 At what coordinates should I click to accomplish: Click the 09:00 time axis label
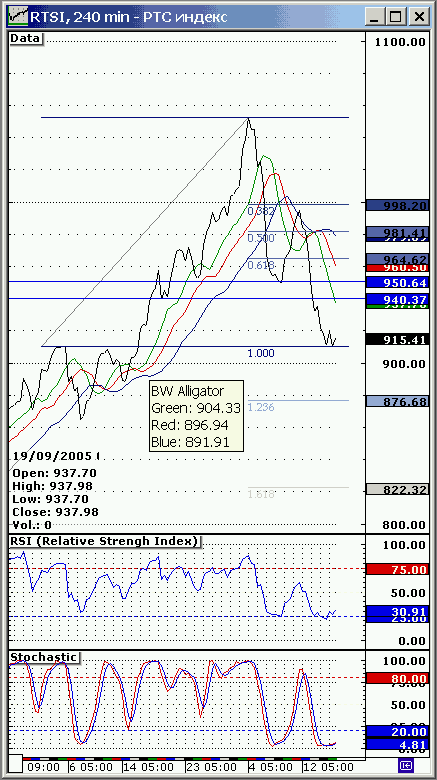tap(45, 766)
